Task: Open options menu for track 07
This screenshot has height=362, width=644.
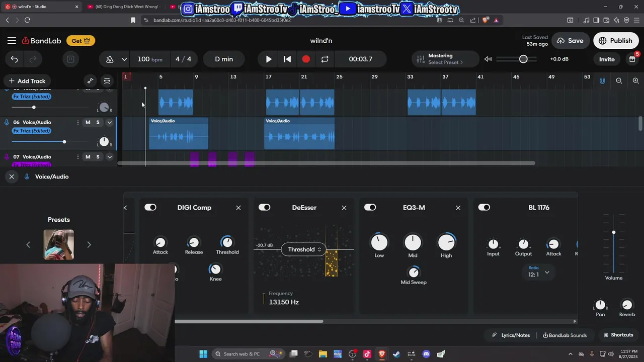Action: [x=77, y=157]
